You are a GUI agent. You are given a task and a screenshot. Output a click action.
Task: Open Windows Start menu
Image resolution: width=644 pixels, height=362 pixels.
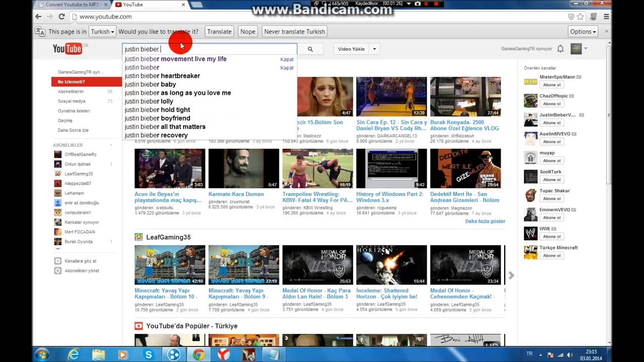(42, 354)
